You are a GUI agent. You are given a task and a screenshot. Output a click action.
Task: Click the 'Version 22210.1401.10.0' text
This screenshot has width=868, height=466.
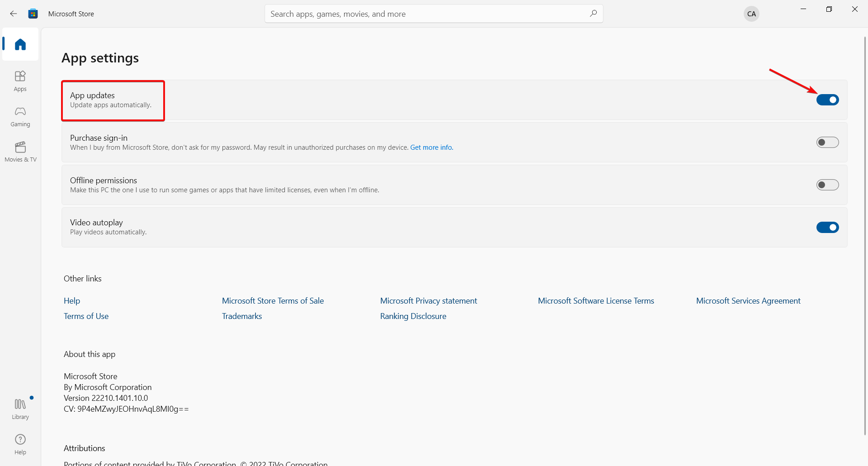[106, 398]
